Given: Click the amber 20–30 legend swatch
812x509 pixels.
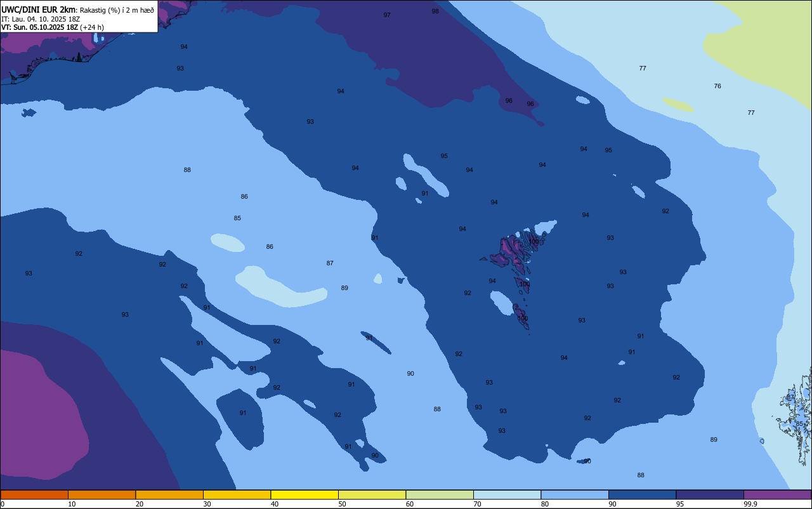Looking at the screenshot, I should (x=169, y=494).
